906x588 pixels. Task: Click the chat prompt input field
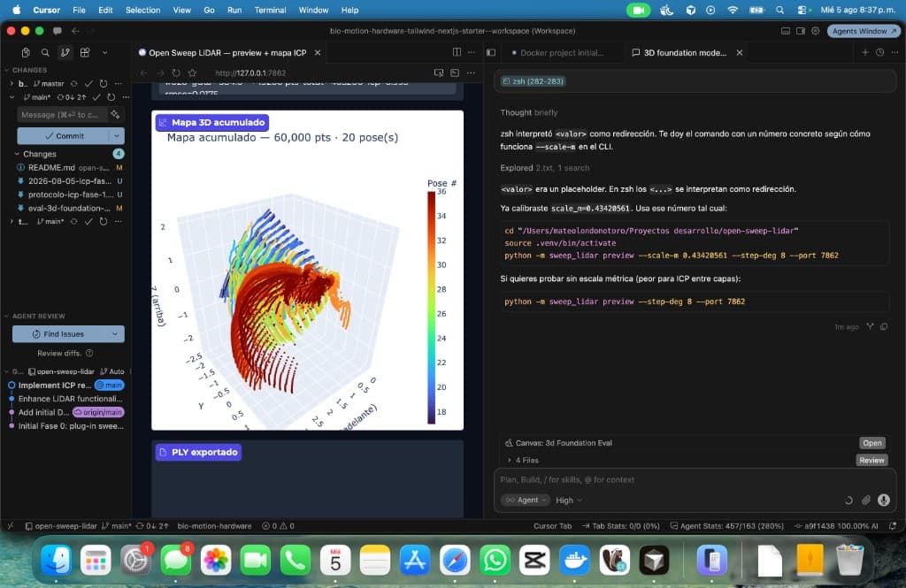pyautogui.click(x=694, y=480)
